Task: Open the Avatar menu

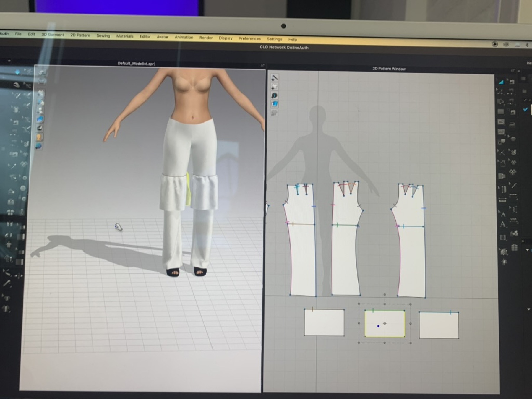Action: [x=163, y=37]
